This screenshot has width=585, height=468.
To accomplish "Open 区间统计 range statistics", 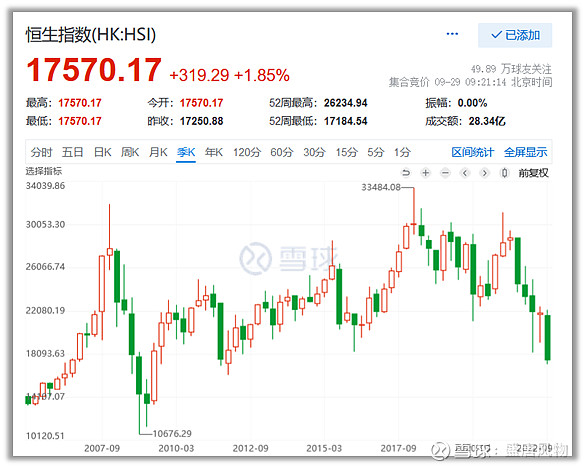I will tap(472, 152).
